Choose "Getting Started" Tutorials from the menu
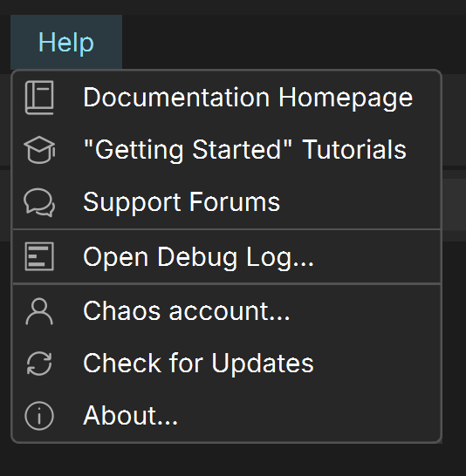Screen dimensions: 466x476 227,150
